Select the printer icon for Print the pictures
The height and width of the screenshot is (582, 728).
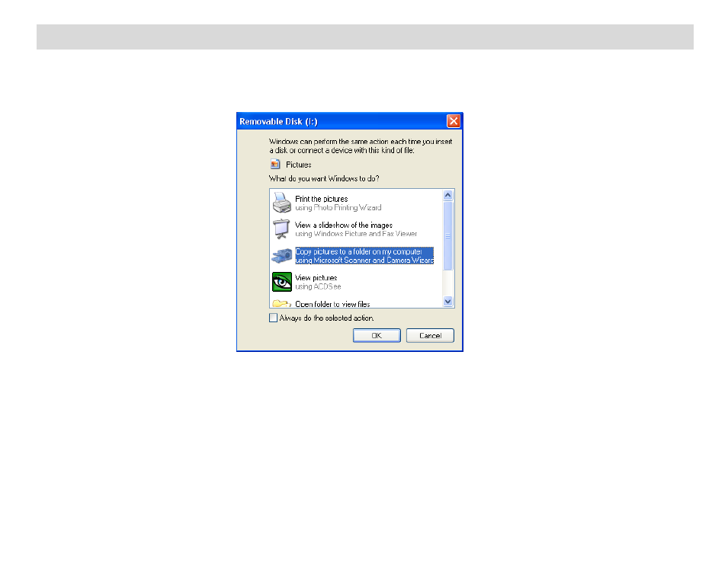coord(281,203)
